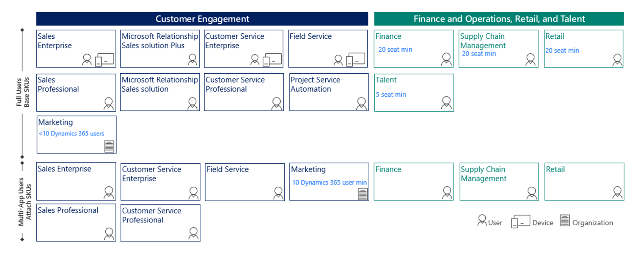Select user icon in Base SKUs Sales Professional box

109,104
